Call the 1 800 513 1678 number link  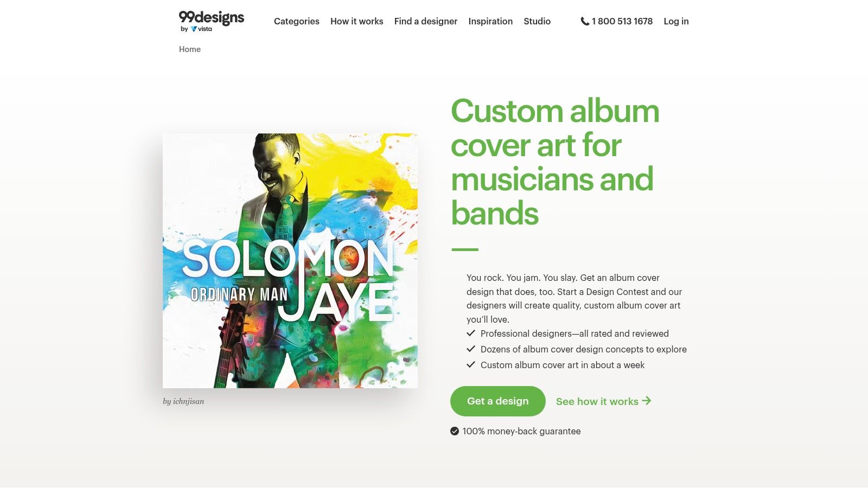click(x=622, y=21)
